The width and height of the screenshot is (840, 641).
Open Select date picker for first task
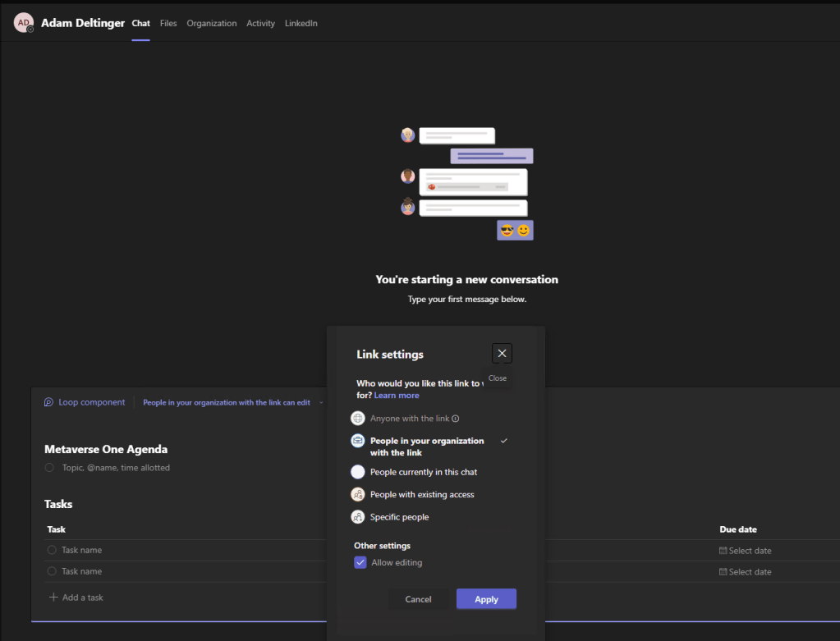coord(746,551)
